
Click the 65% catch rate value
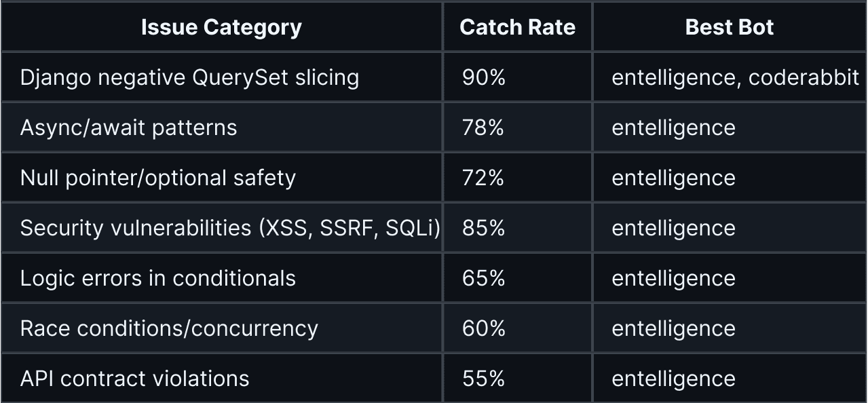click(484, 278)
